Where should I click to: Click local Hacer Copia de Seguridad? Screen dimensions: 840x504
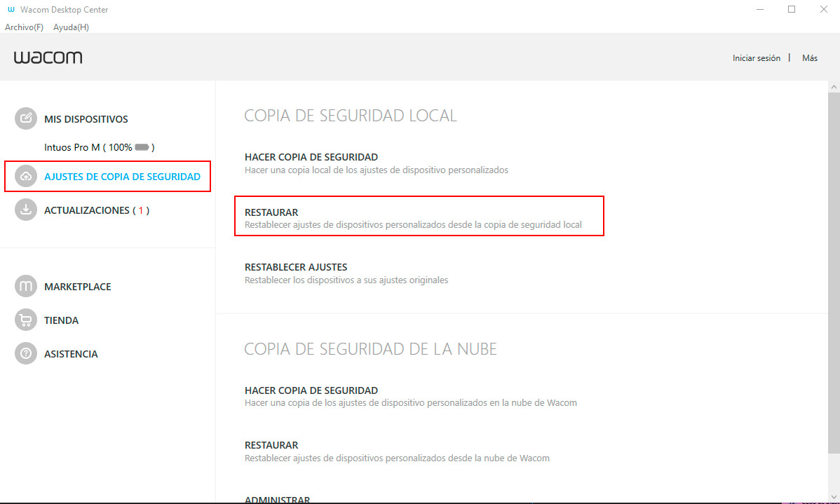click(x=311, y=157)
